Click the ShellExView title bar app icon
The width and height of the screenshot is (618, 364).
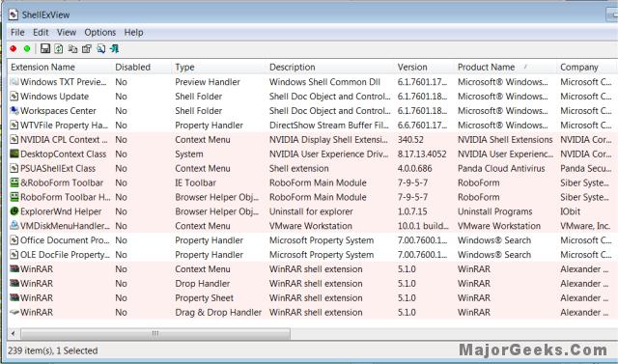pos(14,15)
